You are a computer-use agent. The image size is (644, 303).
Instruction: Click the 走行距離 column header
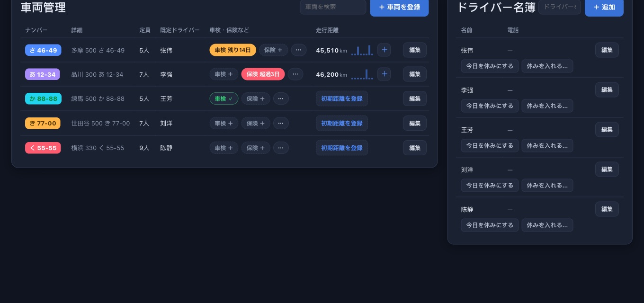[x=327, y=30]
